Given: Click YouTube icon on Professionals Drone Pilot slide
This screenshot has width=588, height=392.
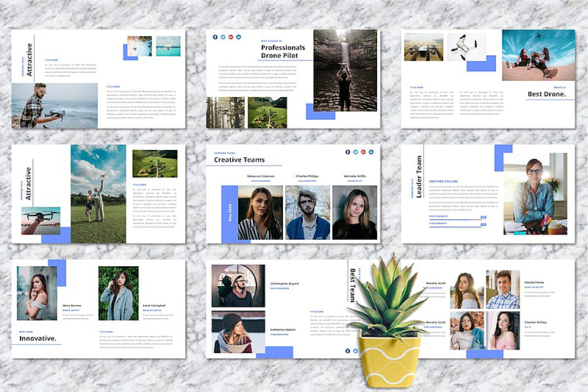Looking at the screenshot, I should point(231,37).
